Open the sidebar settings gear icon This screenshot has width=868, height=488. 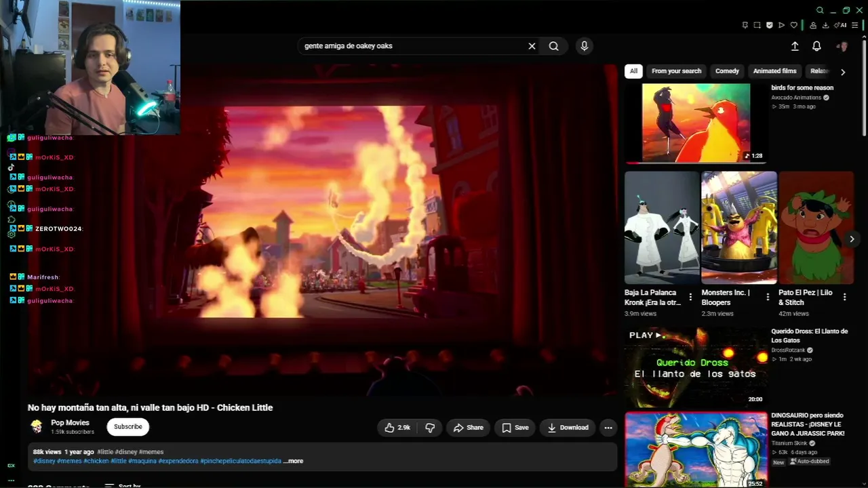pyautogui.click(x=12, y=234)
